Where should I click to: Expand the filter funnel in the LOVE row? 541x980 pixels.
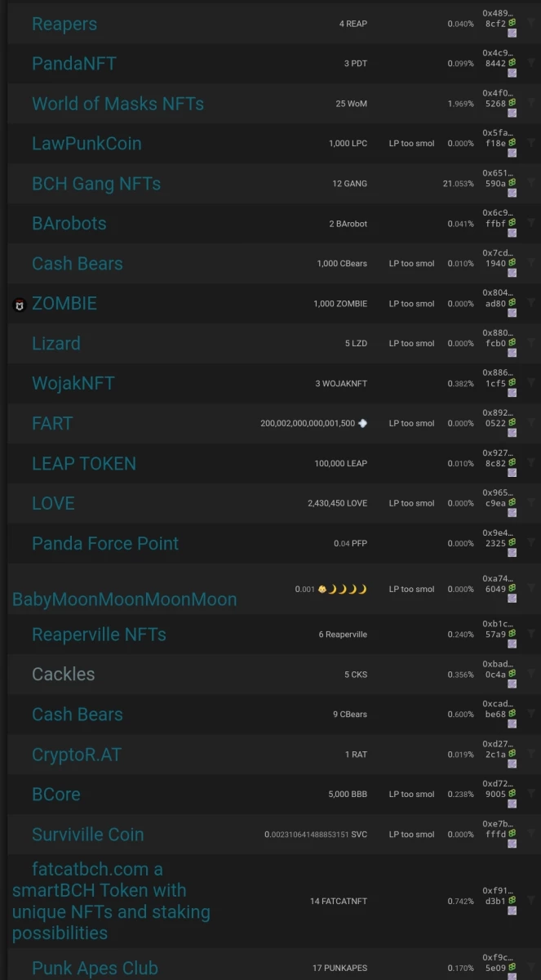(x=531, y=502)
